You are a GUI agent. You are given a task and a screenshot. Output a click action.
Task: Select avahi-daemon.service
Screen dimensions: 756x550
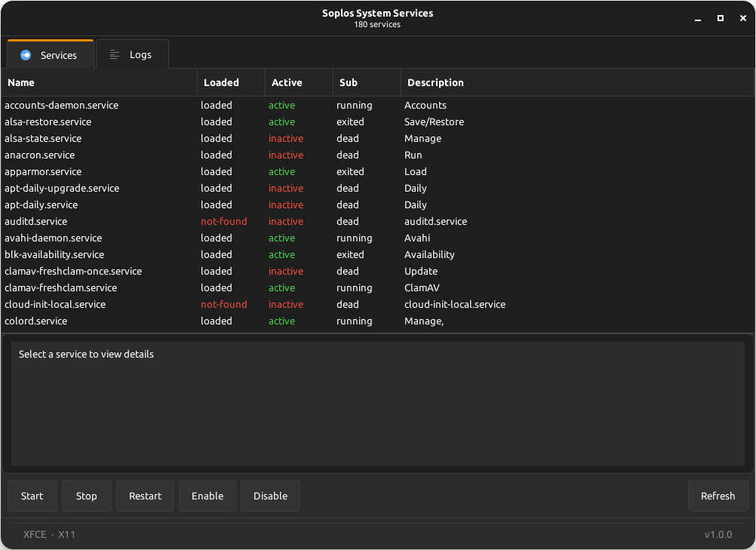coord(377,238)
